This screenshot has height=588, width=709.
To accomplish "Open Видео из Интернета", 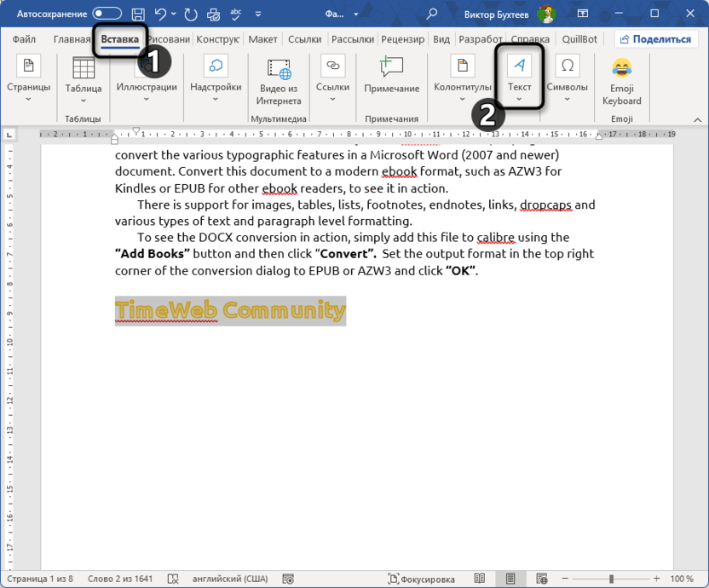I will point(279,81).
